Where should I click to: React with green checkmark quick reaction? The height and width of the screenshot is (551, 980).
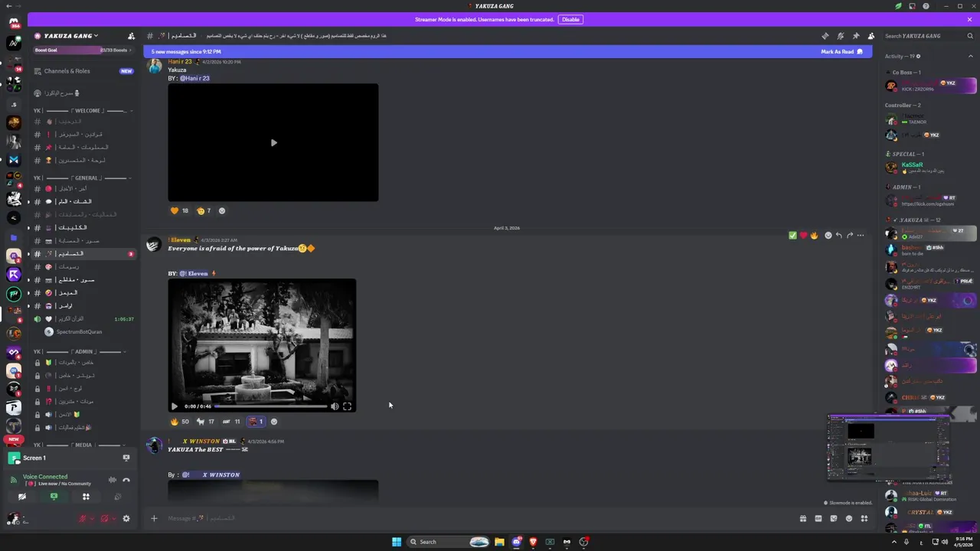point(792,236)
